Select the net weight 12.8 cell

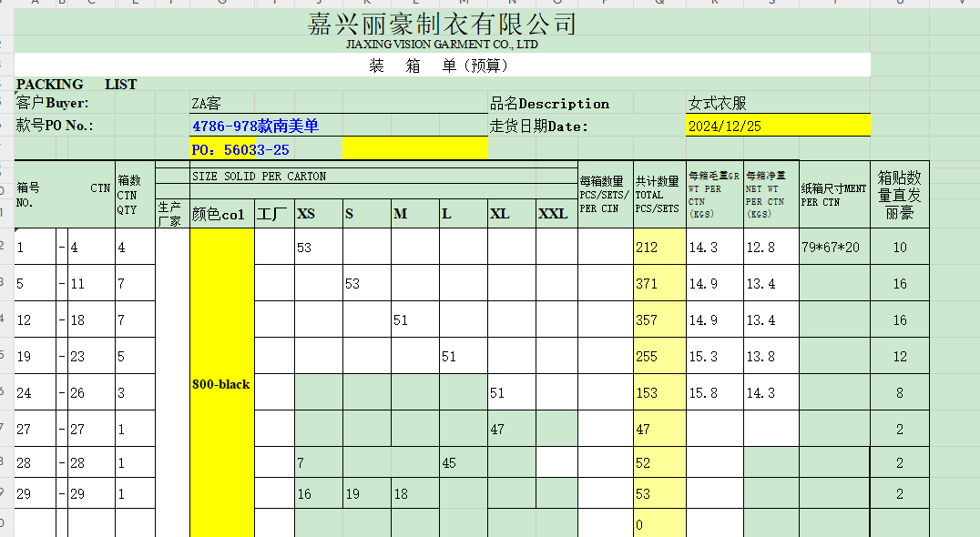click(771, 248)
